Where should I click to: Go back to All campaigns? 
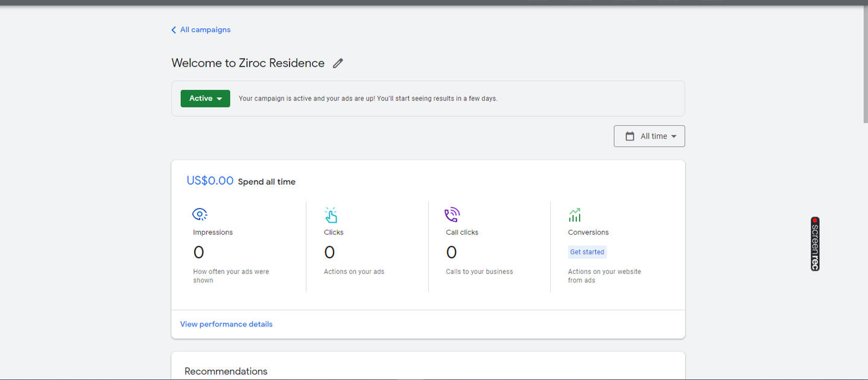[205, 30]
